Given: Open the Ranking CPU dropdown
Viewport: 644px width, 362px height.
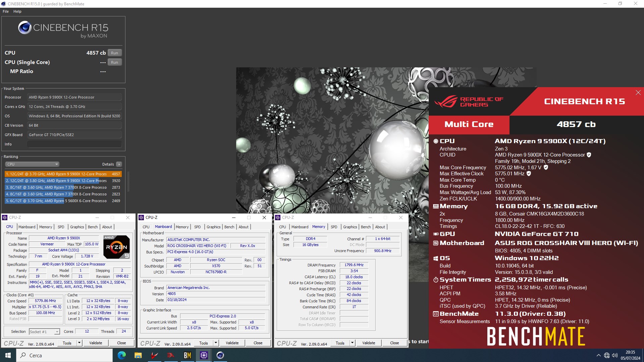Looking at the screenshot, I should [32, 164].
